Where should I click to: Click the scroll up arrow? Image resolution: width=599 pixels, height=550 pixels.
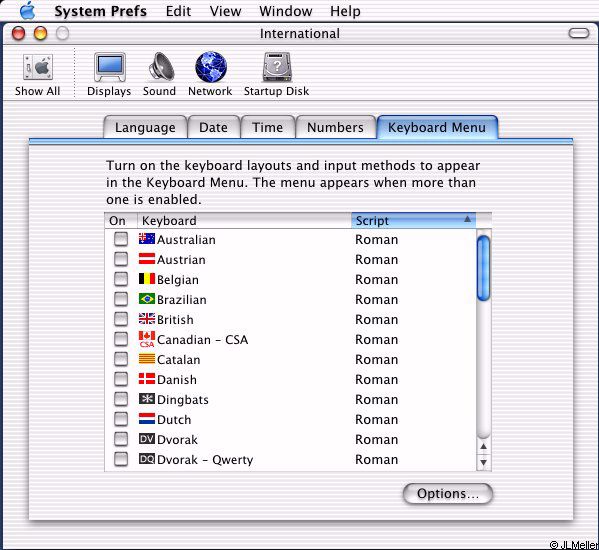(484, 446)
